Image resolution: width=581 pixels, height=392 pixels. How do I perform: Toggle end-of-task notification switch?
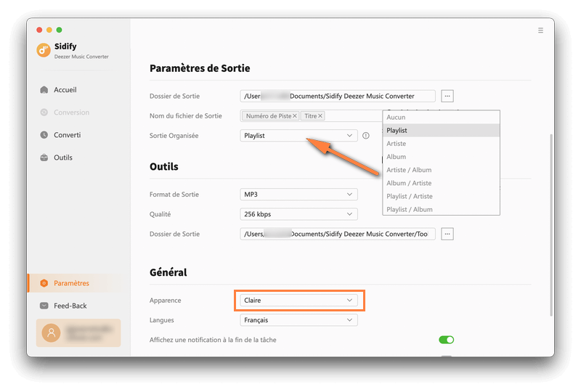click(x=446, y=340)
